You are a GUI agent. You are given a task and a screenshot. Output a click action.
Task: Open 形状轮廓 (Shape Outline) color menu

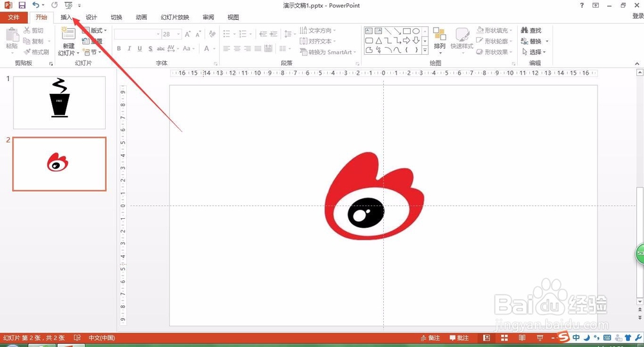(x=495, y=41)
